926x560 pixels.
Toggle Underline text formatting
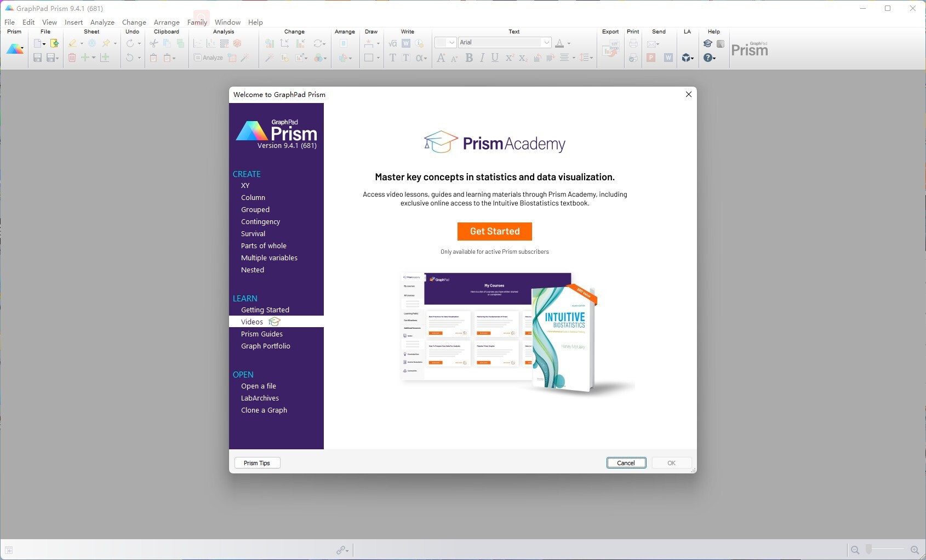click(495, 58)
